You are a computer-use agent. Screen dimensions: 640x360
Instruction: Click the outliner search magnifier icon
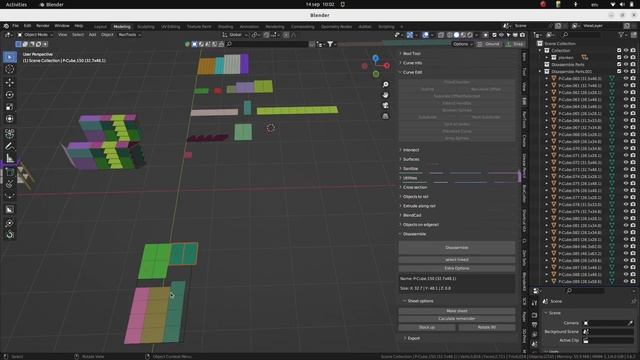tap(565, 35)
